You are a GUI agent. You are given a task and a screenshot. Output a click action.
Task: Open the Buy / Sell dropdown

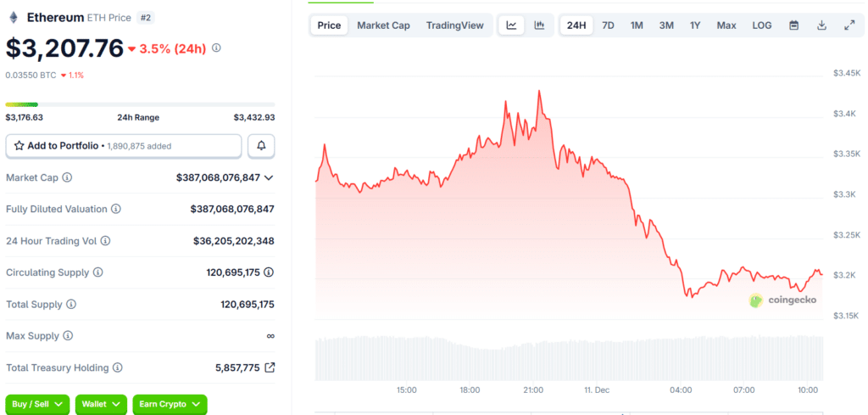tap(37, 405)
